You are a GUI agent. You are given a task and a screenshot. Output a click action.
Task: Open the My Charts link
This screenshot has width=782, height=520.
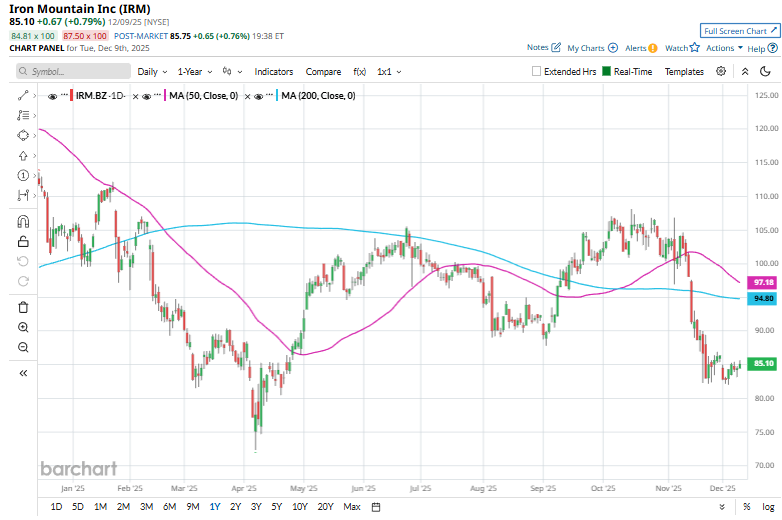point(591,47)
